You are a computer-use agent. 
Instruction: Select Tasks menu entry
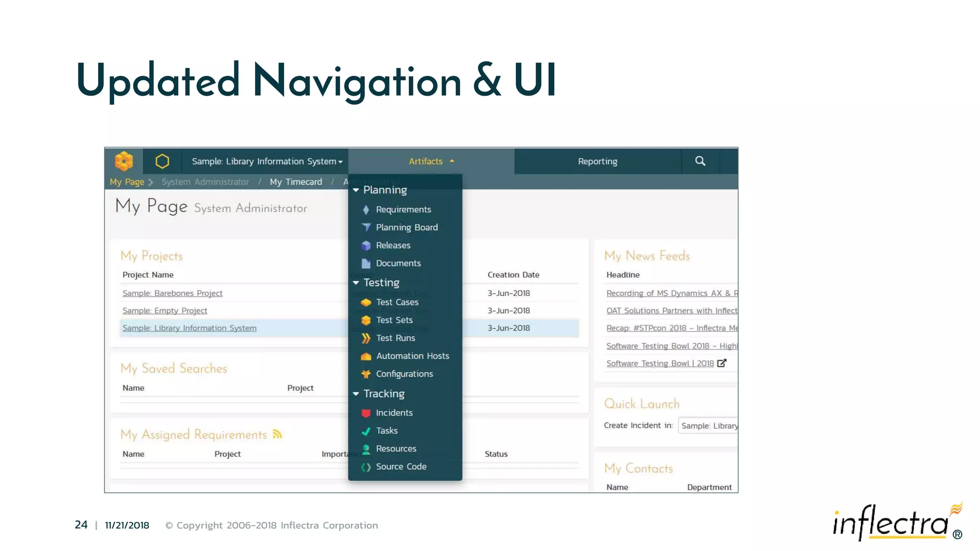pyautogui.click(x=387, y=431)
